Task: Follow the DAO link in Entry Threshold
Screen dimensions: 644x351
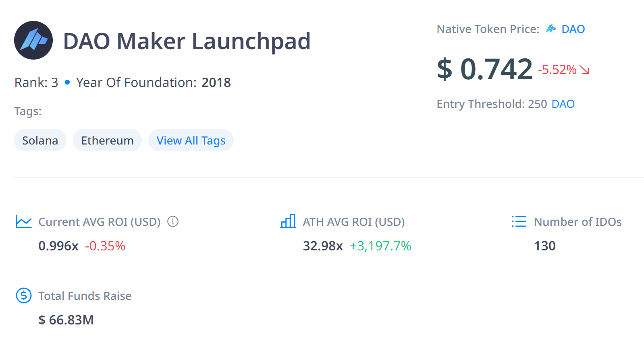Action: point(564,104)
